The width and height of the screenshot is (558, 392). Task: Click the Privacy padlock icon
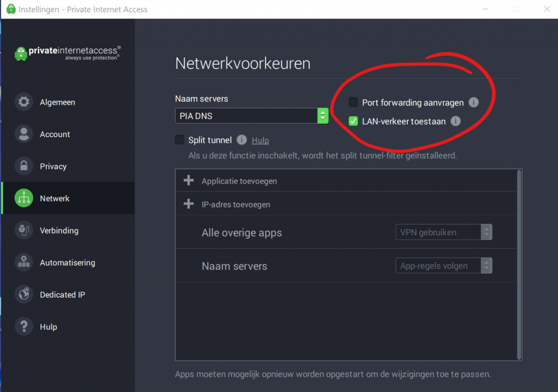(x=23, y=166)
